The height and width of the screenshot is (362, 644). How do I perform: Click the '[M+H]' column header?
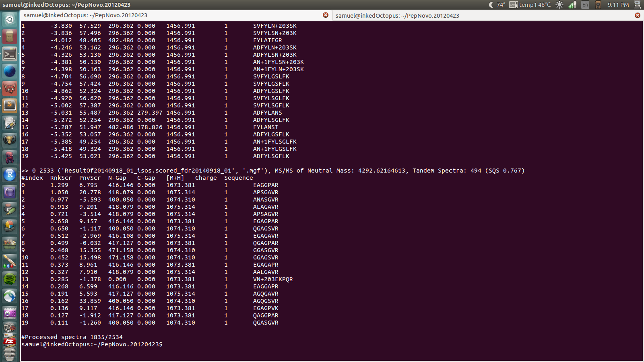tap(175, 178)
